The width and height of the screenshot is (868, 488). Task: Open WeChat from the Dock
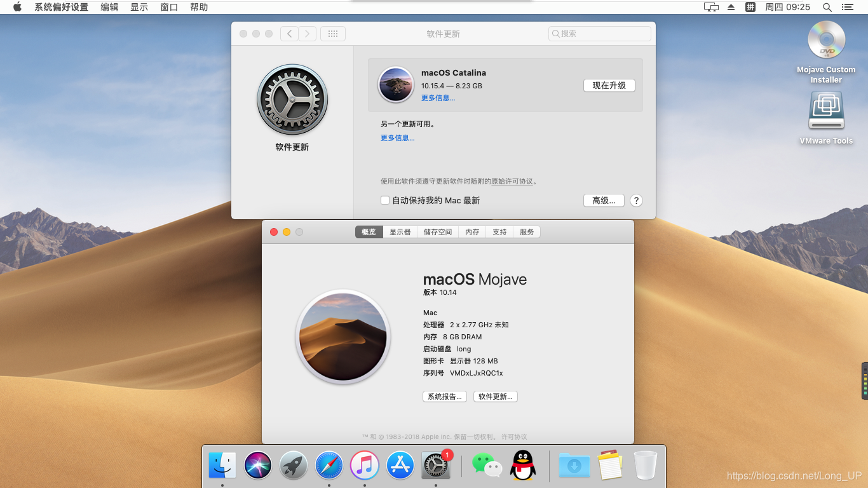[x=487, y=466]
